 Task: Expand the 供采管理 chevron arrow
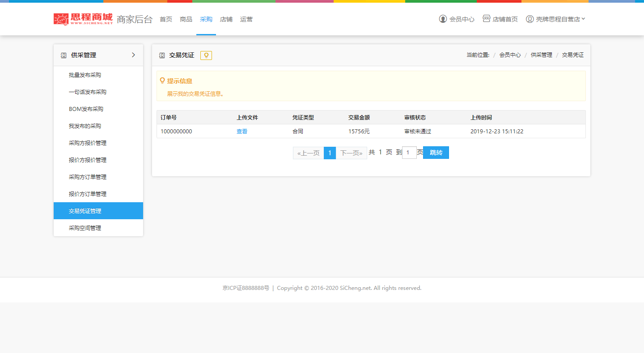pos(133,55)
